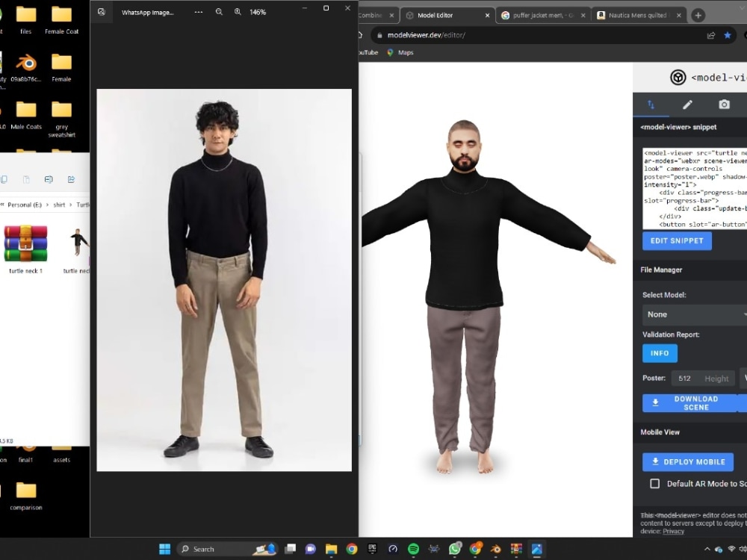
Task: Select the camera capture tab in Model Editor
Action: (724, 105)
